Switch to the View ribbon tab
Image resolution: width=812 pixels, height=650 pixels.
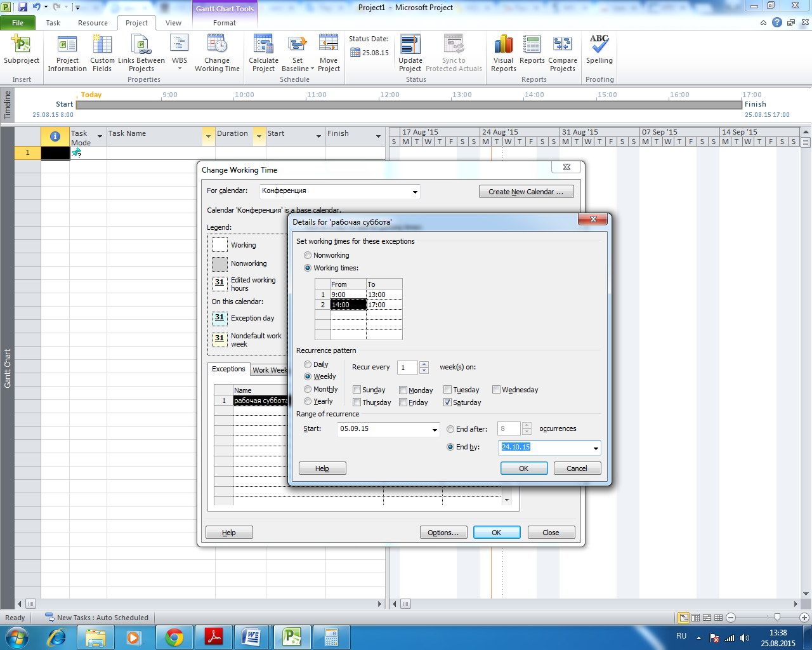coord(173,23)
